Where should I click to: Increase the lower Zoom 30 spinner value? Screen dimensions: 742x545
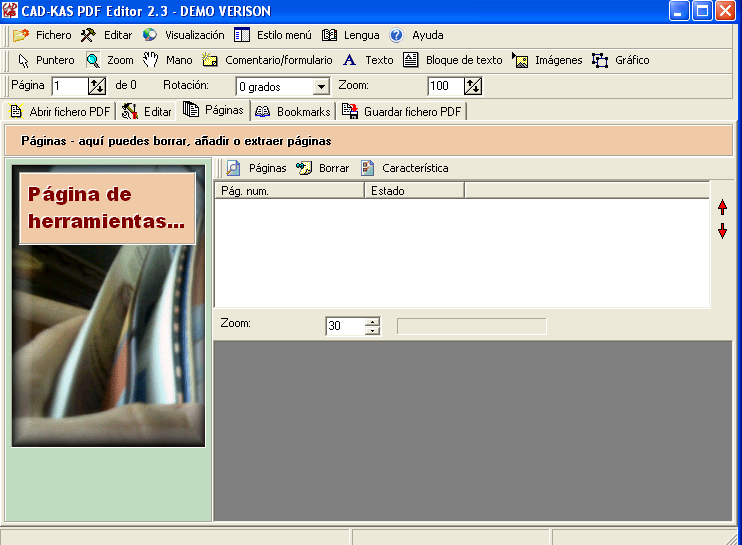372,321
